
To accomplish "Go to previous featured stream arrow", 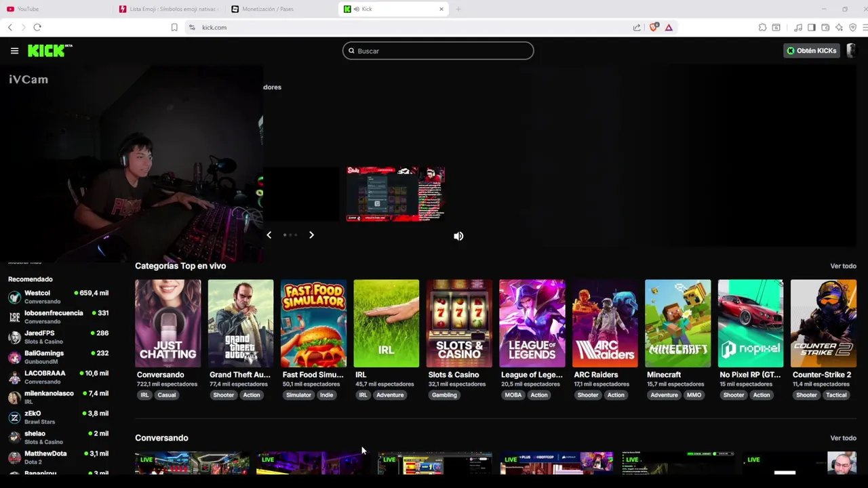I will coord(269,235).
